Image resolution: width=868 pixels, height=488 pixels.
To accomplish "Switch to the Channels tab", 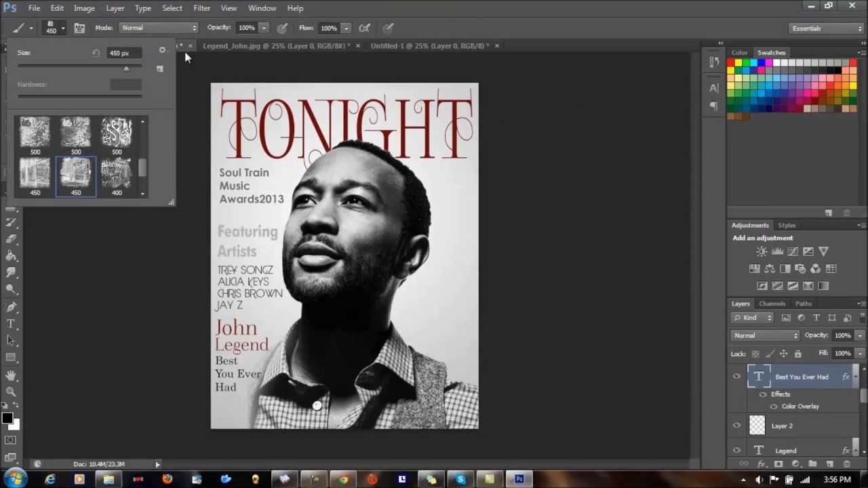I will [x=772, y=304].
